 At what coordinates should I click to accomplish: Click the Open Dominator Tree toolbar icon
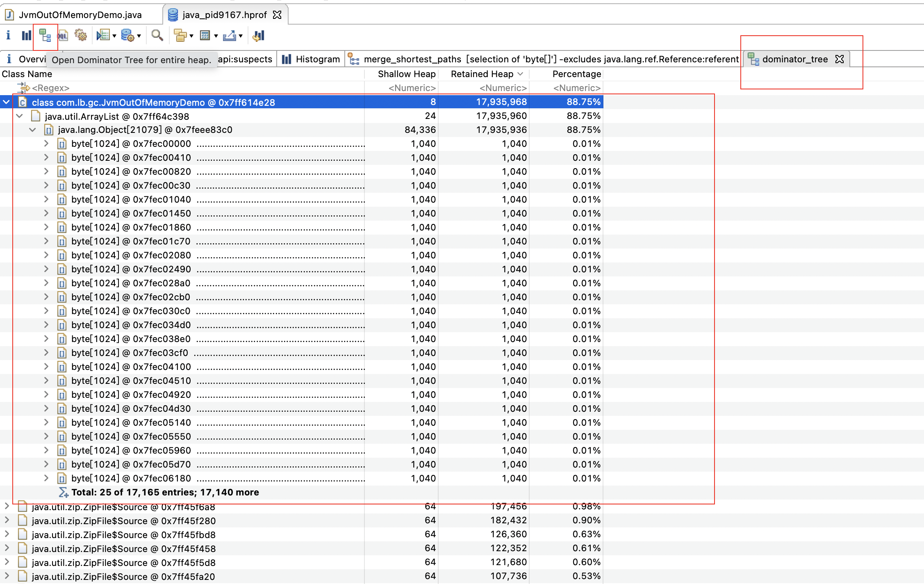pos(45,36)
